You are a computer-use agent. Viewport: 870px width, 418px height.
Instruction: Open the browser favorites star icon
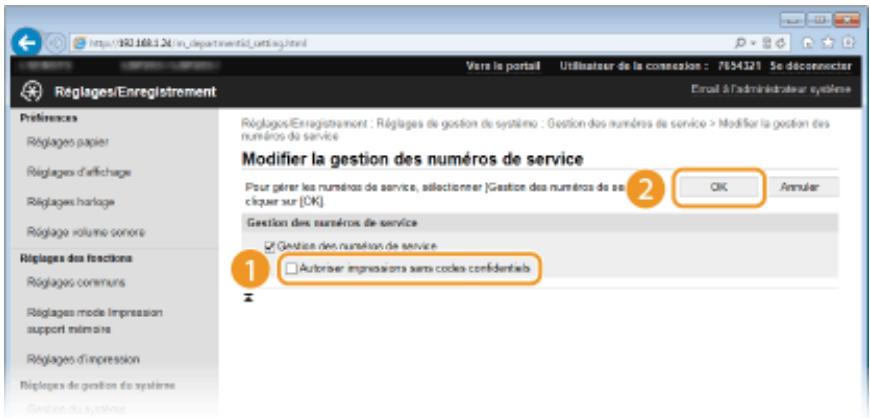829,43
